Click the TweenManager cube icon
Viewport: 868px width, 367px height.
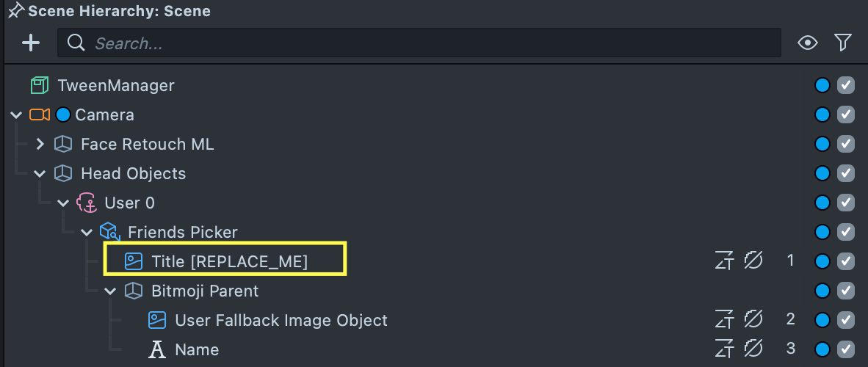coord(39,85)
